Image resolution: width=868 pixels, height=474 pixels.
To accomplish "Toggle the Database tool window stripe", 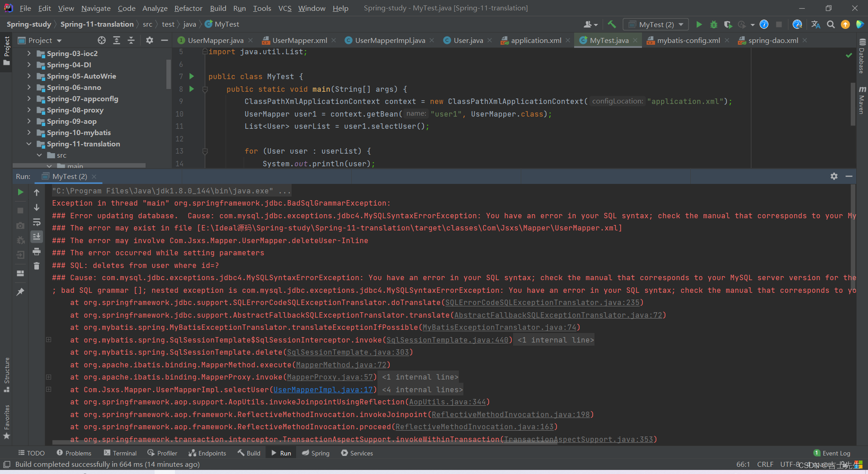I will click(x=862, y=56).
